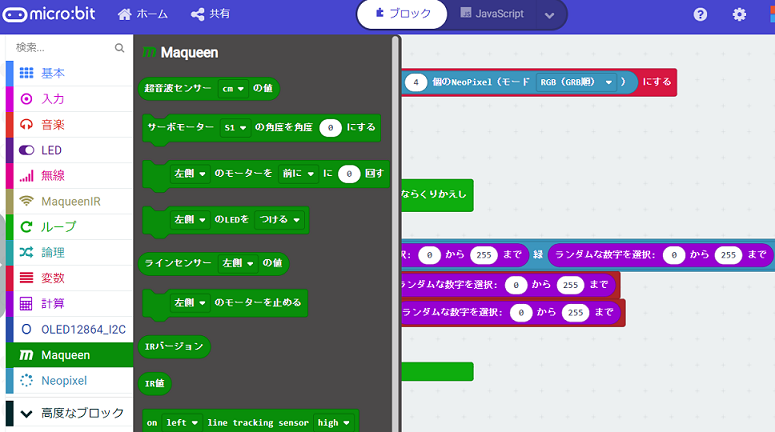Open the 左側 dropdown on LED block
The width and height of the screenshot is (775, 432).
(189, 219)
